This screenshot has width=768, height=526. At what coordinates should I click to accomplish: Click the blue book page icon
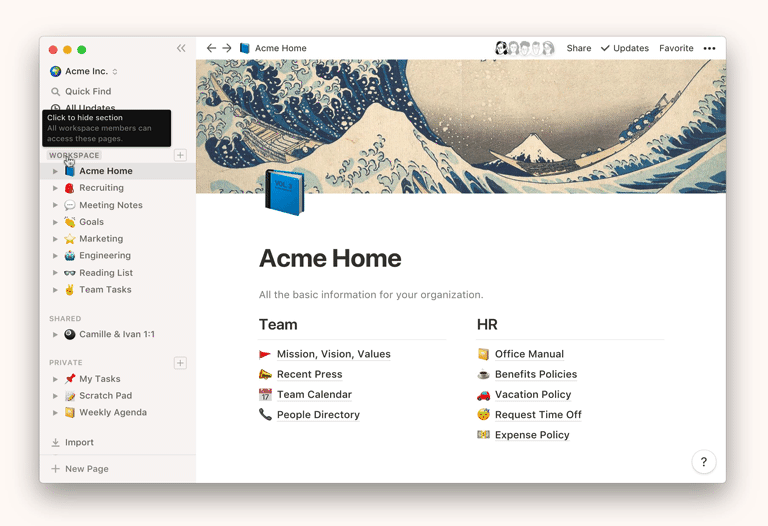[284, 192]
